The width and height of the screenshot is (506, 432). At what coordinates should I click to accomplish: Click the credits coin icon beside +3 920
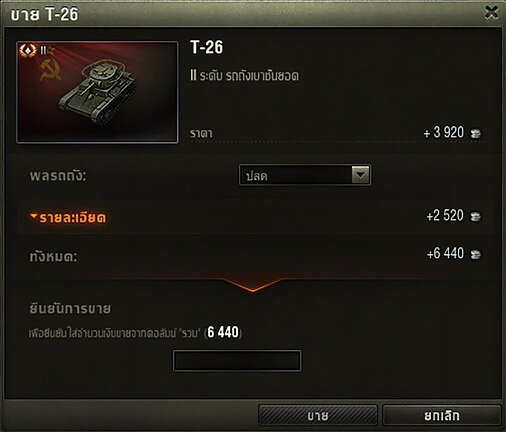(x=476, y=133)
